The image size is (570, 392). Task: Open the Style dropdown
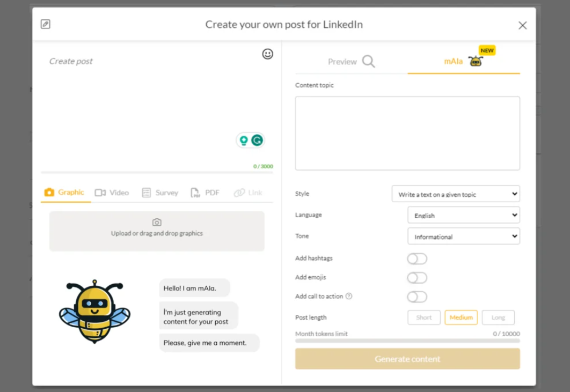[x=455, y=194]
